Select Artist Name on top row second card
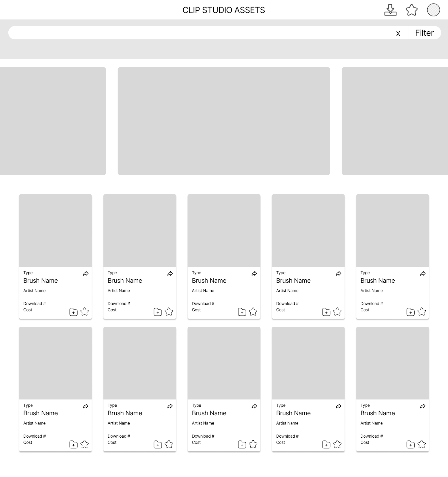Viewport: 448px width, 477px height. [x=119, y=291]
